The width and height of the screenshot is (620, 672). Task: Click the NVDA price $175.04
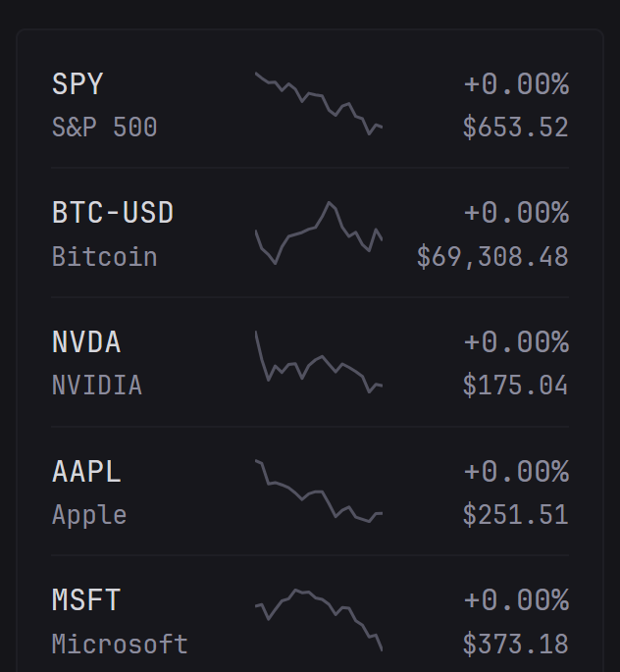coord(515,386)
